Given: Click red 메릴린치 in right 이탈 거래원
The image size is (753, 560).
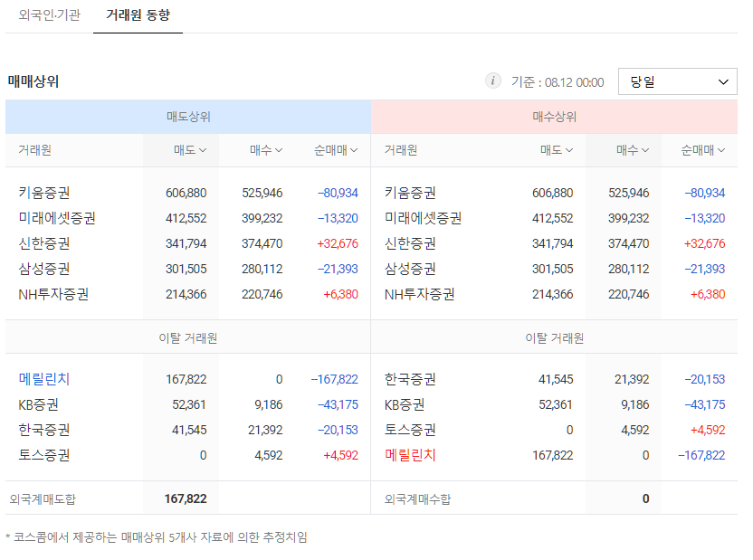Looking at the screenshot, I should coord(411,455).
